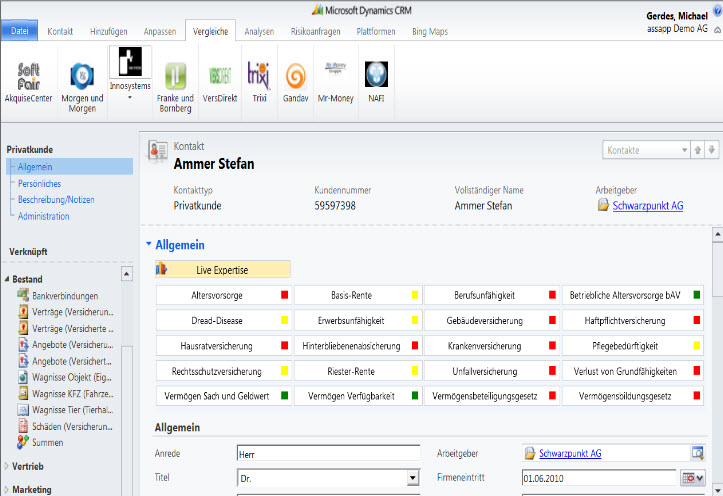Image resolution: width=723 pixels, height=496 pixels.
Task: Open Wagnisse KFZ entry
Action: click(x=66, y=394)
